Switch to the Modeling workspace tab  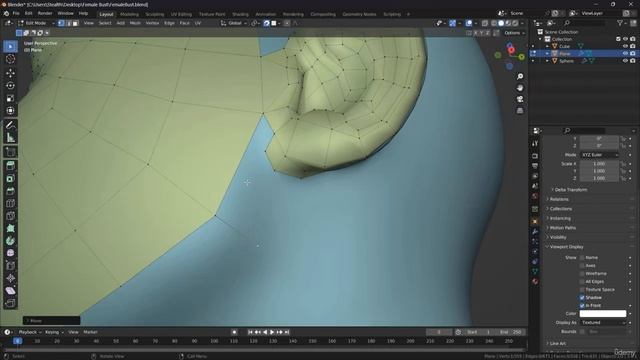point(129,14)
